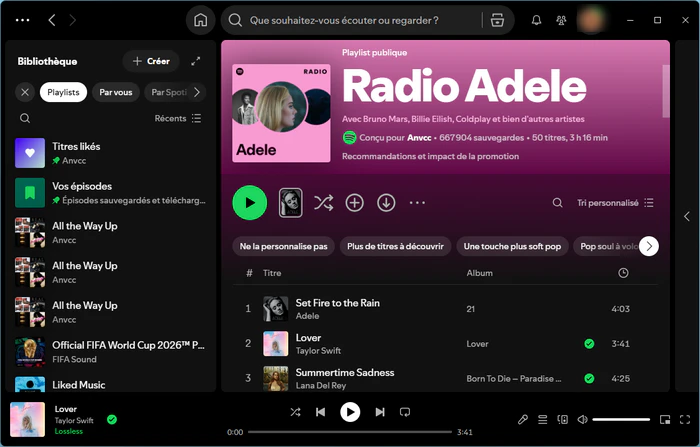
Task: Open the three-dot app menu
Action: (23, 20)
